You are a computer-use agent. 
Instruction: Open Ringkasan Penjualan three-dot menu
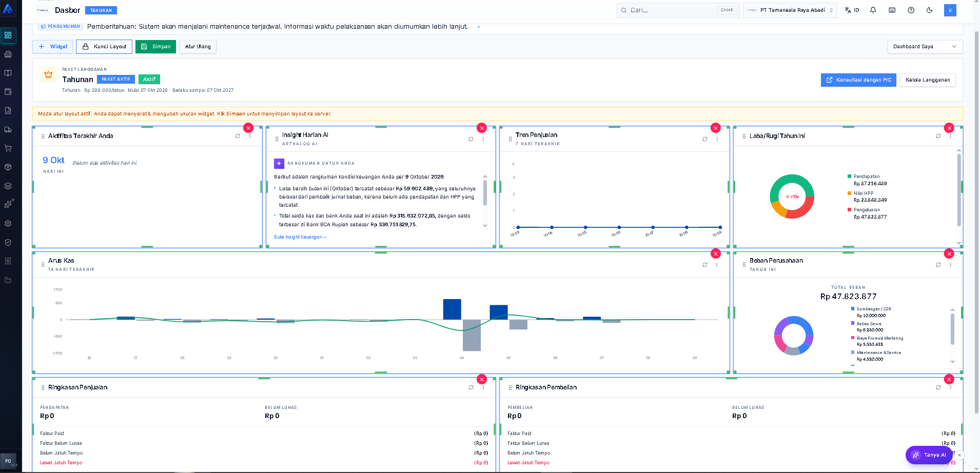(483, 387)
